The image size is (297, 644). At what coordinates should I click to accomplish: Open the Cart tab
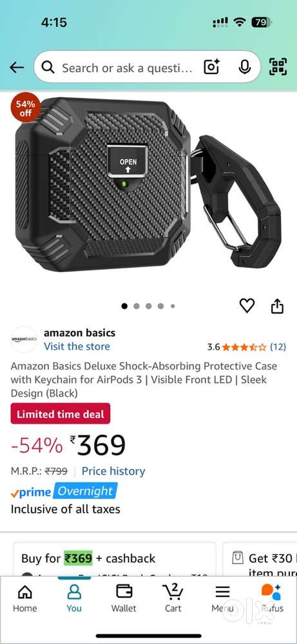coord(173,598)
